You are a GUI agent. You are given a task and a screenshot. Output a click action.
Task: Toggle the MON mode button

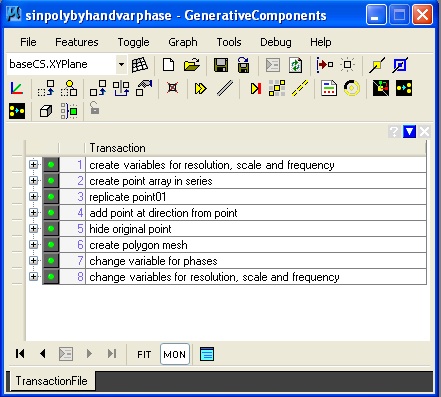click(175, 354)
